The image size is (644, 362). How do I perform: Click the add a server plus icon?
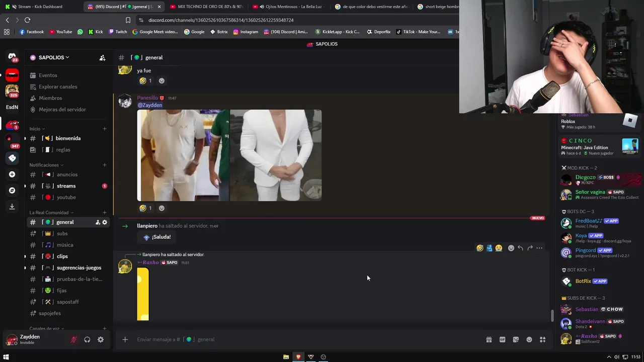pyautogui.click(x=12, y=174)
